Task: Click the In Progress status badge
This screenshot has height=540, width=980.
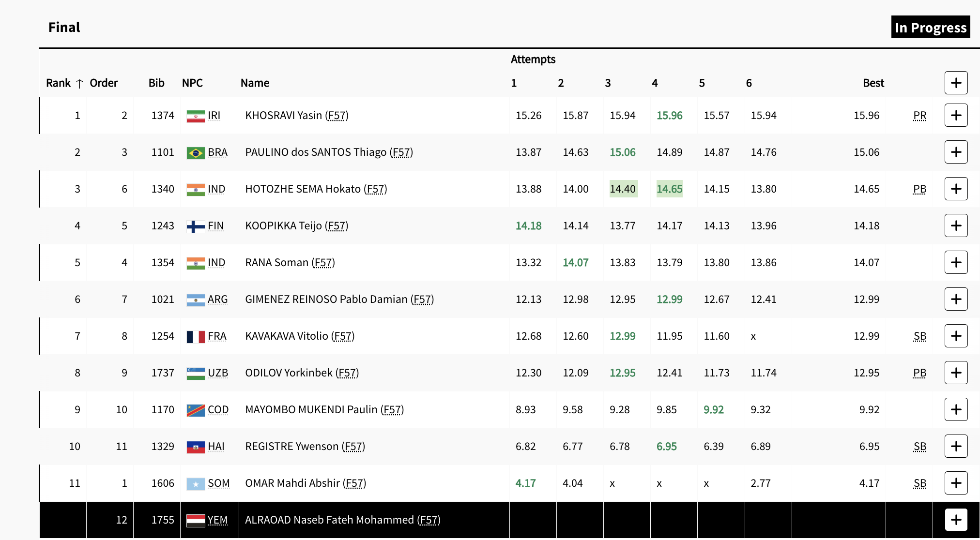Action: click(x=930, y=27)
